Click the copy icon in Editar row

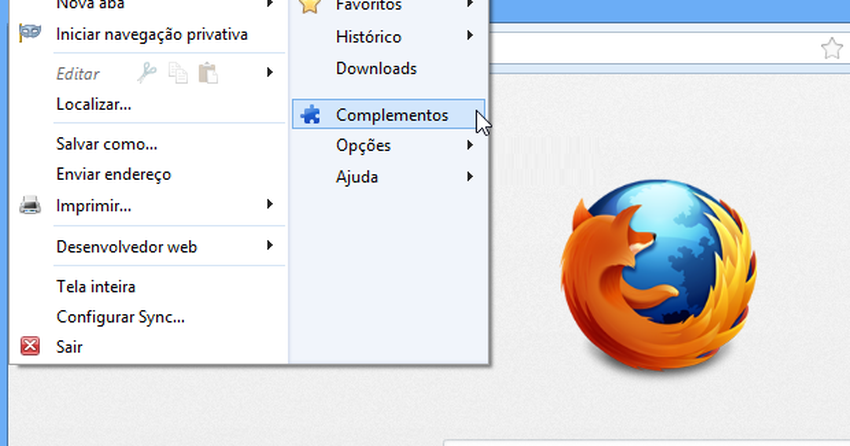(178, 73)
